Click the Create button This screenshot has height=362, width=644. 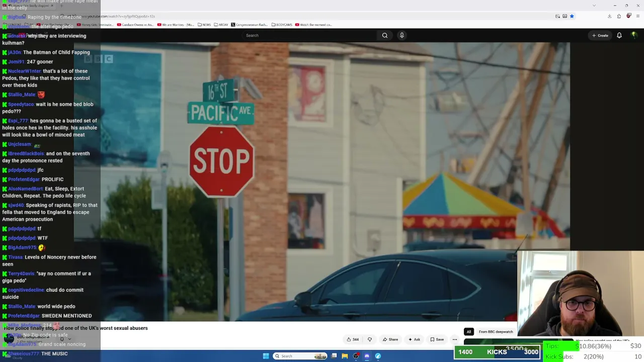pyautogui.click(x=600, y=35)
